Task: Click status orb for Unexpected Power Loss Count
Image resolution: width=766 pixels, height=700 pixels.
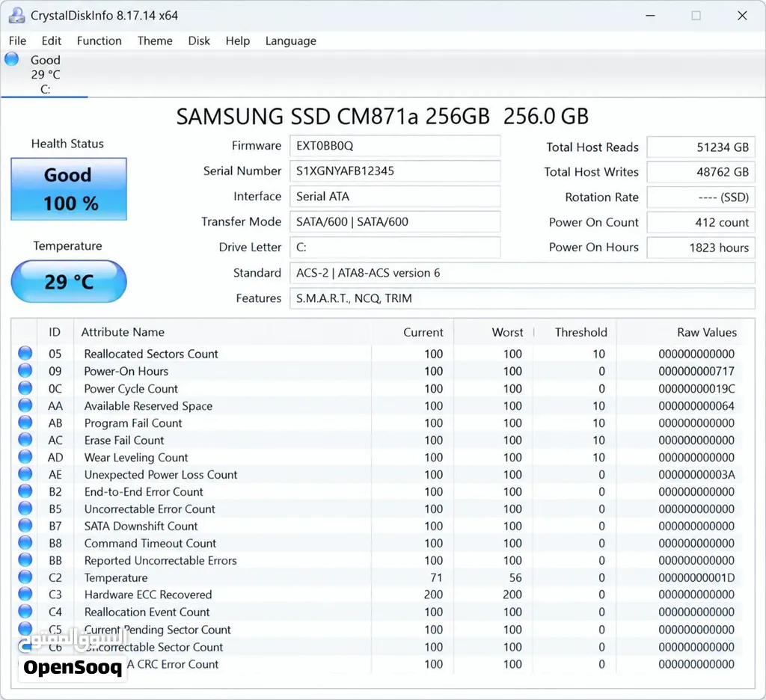Action: click(x=25, y=474)
